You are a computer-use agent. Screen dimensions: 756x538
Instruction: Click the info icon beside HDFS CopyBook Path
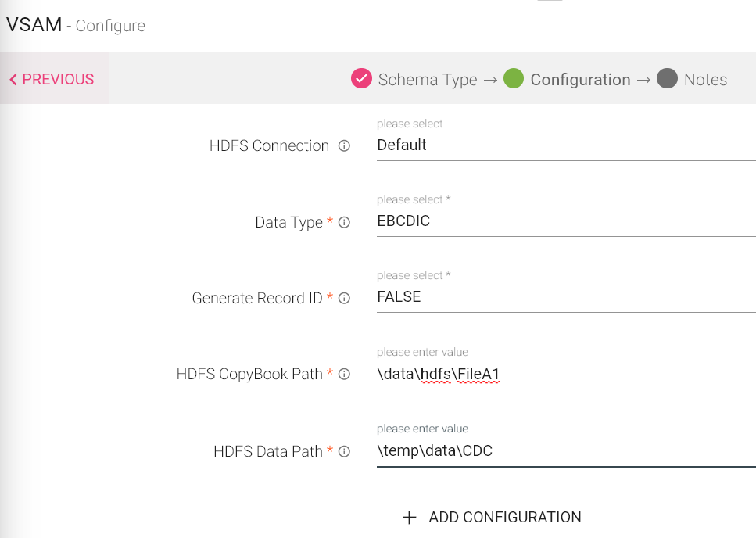pyautogui.click(x=344, y=374)
